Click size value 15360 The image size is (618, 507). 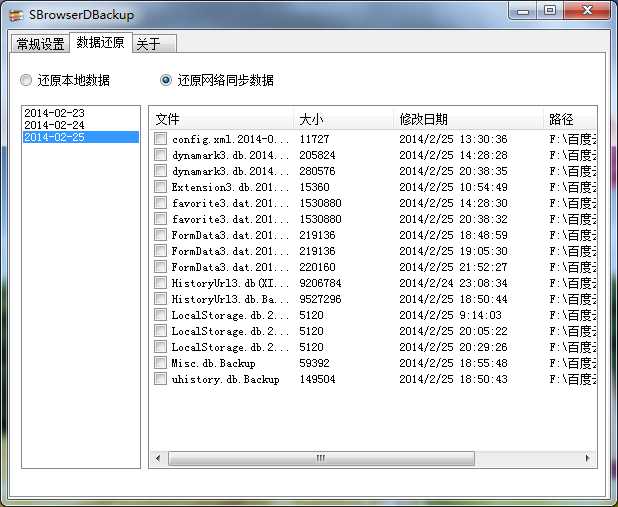coord(314,187)
